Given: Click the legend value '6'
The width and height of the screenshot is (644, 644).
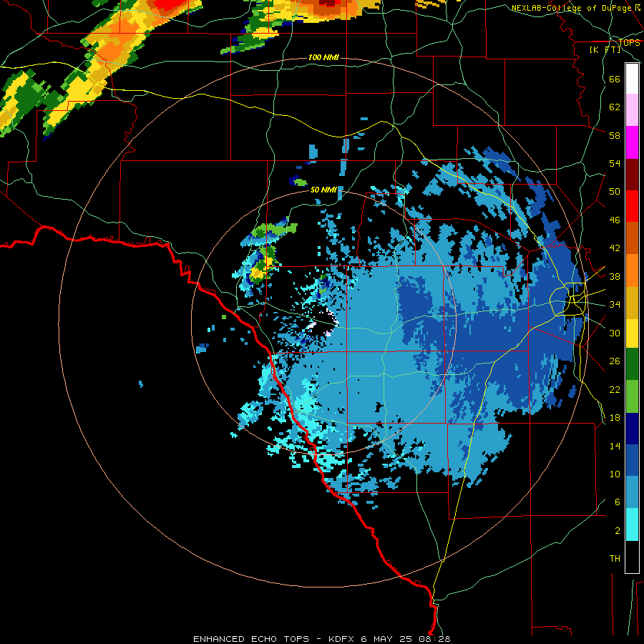Looking at the screenshot, I should [618, 502].
